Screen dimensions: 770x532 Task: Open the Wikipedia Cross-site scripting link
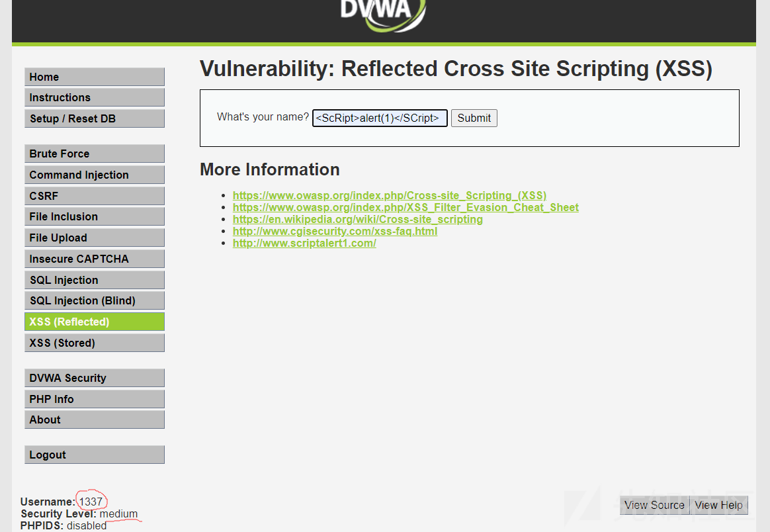click(357, 219)
